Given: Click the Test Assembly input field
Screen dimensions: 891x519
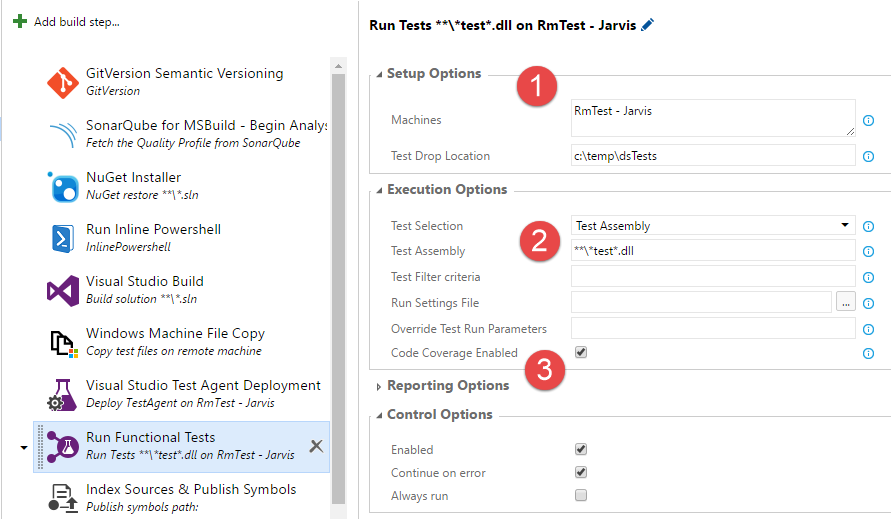Looking at the screenshot, I should [x=713, y=251].
